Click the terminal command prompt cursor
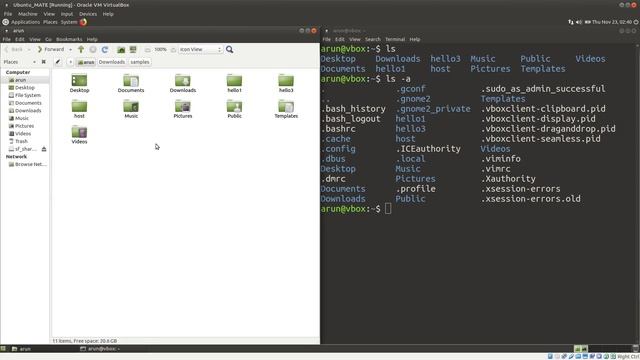The height and width of the screenshot is (360, 640). pos(388,209)
